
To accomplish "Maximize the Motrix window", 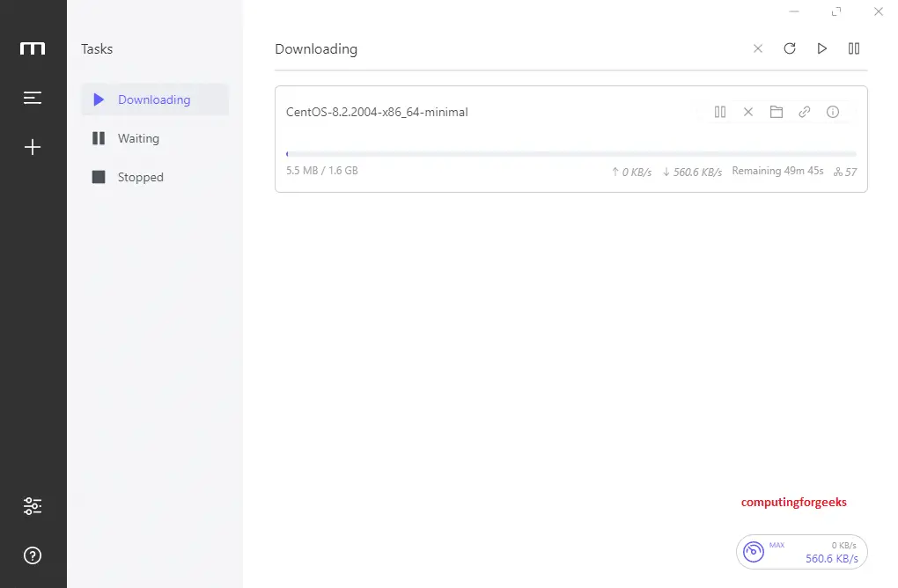I will pyautogui.click(x=836, y=11).
